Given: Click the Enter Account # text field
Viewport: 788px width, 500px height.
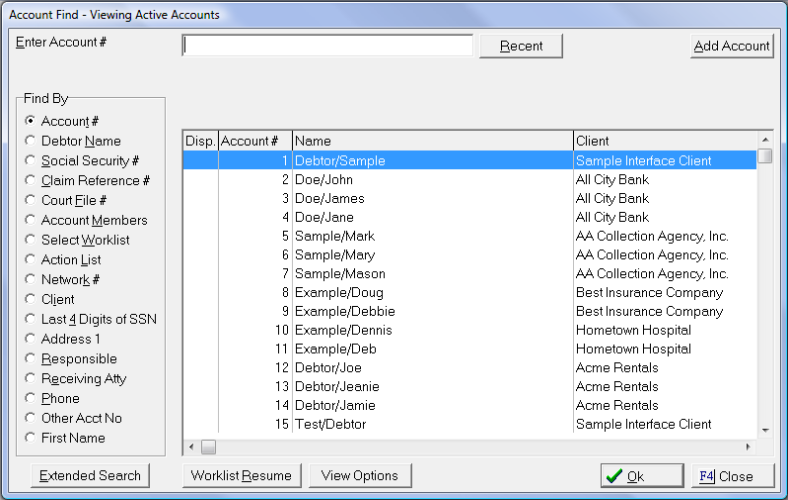Looking at the screenshot, I should pos(327,46).
